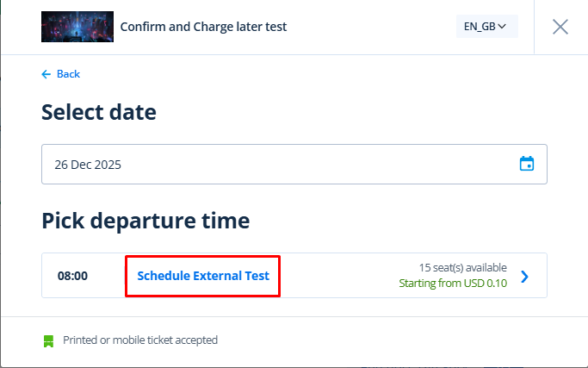Click Printed or mobile ticket accepted text
The image size is (588, 368).
pyautogui.click(x=140, y=340)
